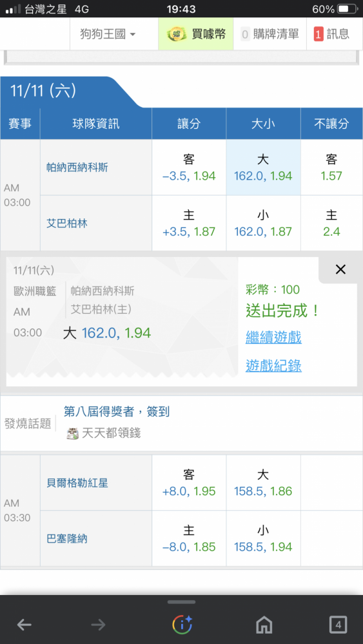Image resolution: width=363 pixels, height=644 pixels.
Task: Expand the 狗狗王國 dropdown menu
Action: (108, 34)
